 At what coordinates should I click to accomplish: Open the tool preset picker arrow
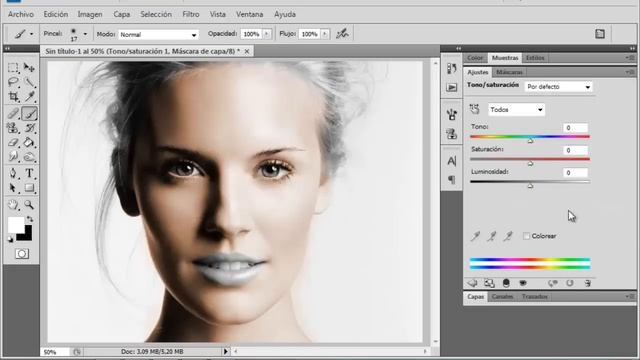point(31,34)
